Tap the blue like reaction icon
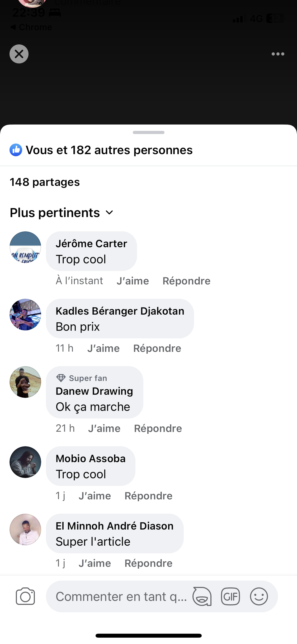Image resolution: width=297 pixels, height=644 pixels. pos(16,150)
